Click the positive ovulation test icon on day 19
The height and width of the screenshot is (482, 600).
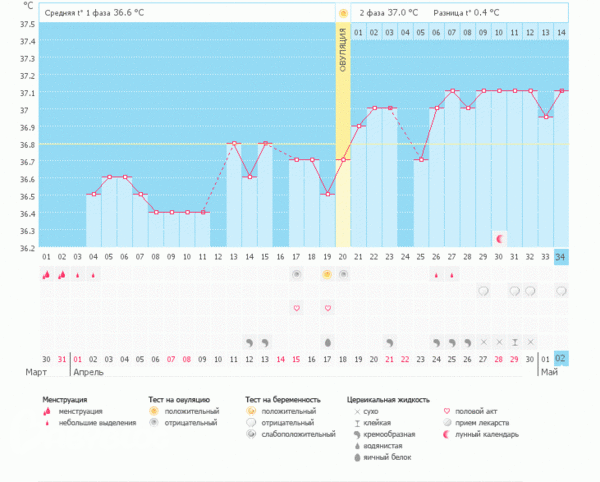pyautogui.click(x=327, y=274)
